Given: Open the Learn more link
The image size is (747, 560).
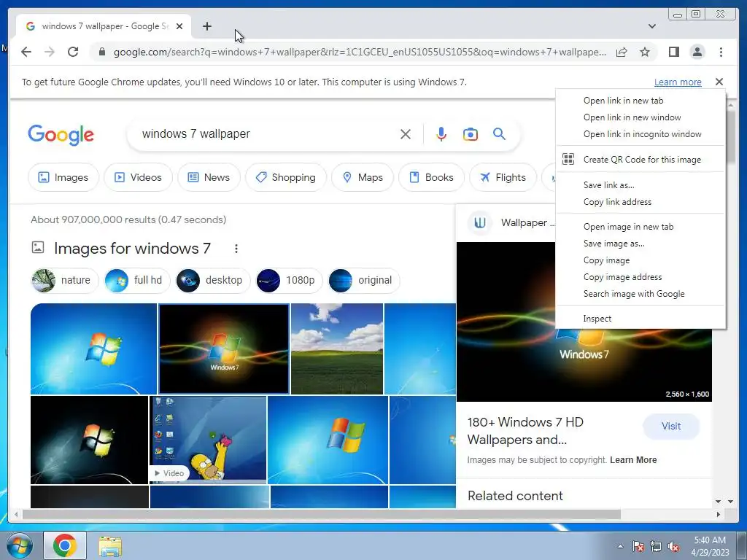Looking at the screenshot, I should point(678,82).
